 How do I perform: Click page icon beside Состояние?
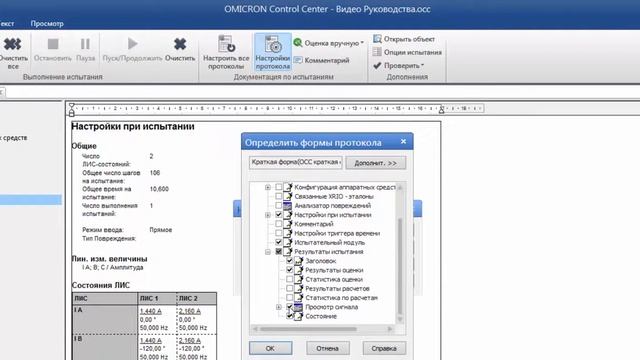coord(299,316)
